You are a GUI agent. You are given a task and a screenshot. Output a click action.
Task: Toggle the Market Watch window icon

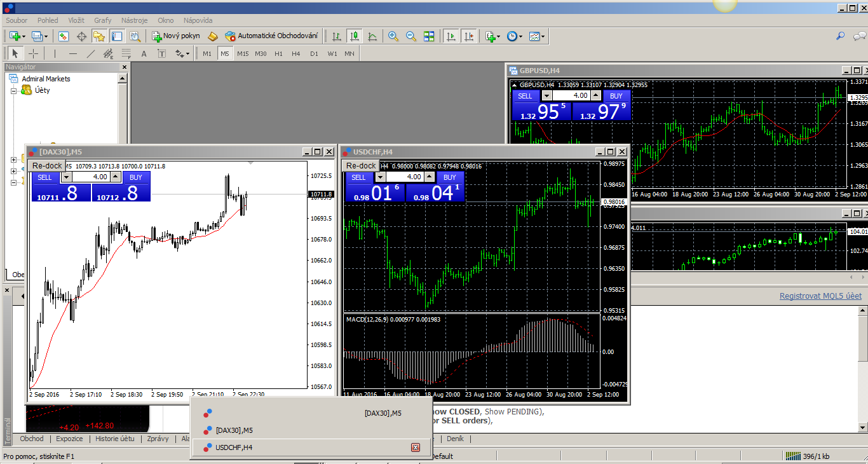63,36
